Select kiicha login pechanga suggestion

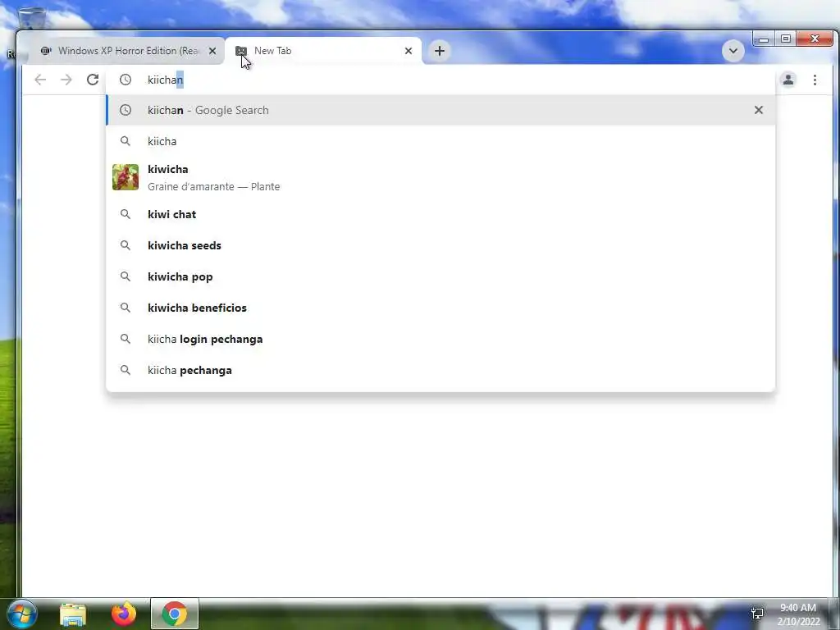click(441, 339)
